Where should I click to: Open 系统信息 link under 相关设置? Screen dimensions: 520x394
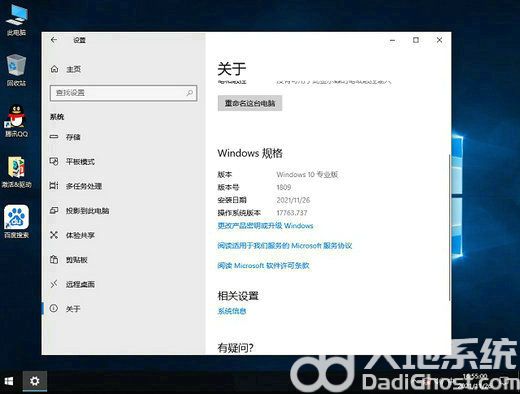point(232,311)
